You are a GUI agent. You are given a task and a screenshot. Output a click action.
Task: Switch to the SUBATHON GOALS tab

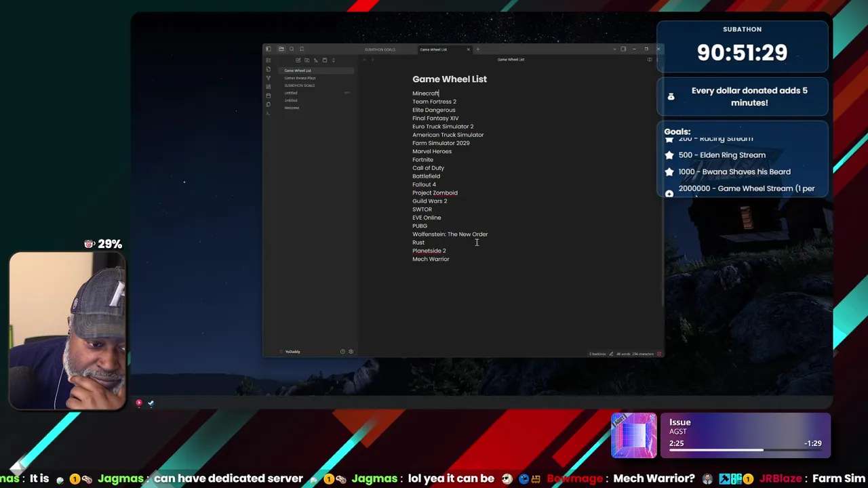pos(380,49)
